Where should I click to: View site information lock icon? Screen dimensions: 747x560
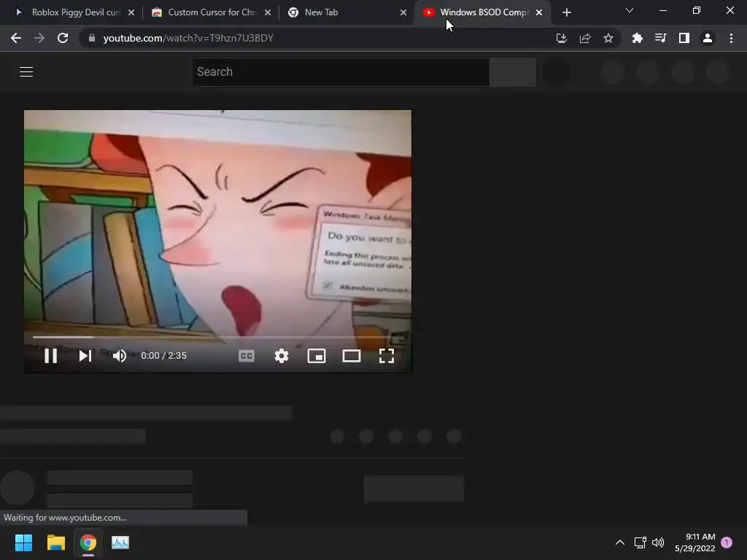(92, 38)
